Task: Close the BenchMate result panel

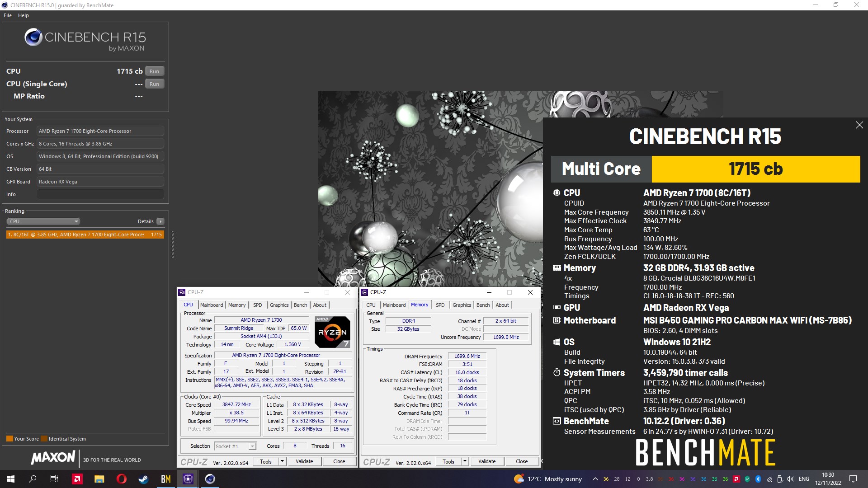Action: click(x=859, y=125)
